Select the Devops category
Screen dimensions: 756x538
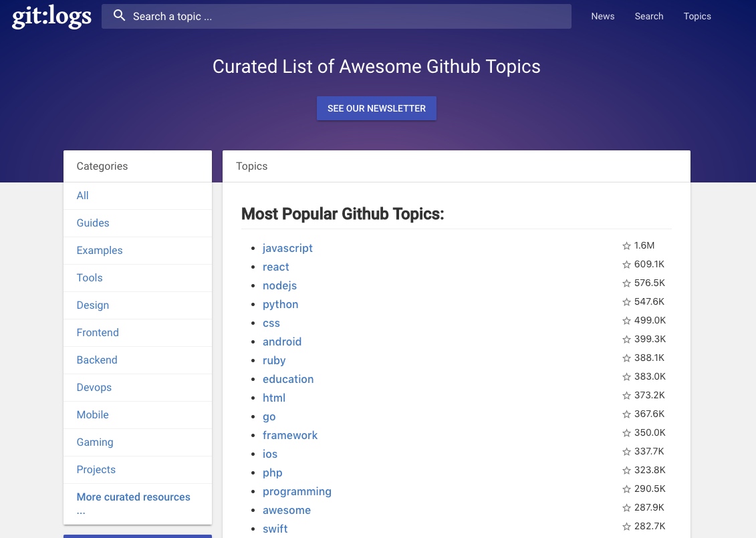tap(94, 388)
